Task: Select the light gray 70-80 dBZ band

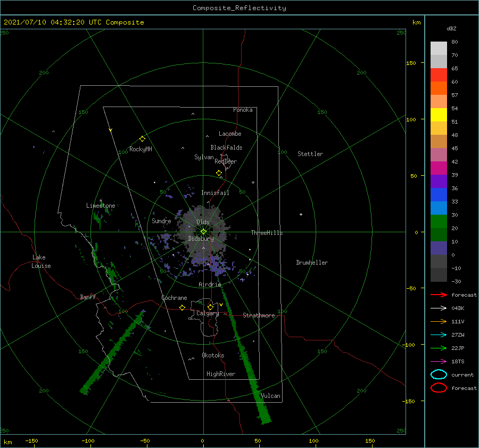Action: click(x=439, y=48)
